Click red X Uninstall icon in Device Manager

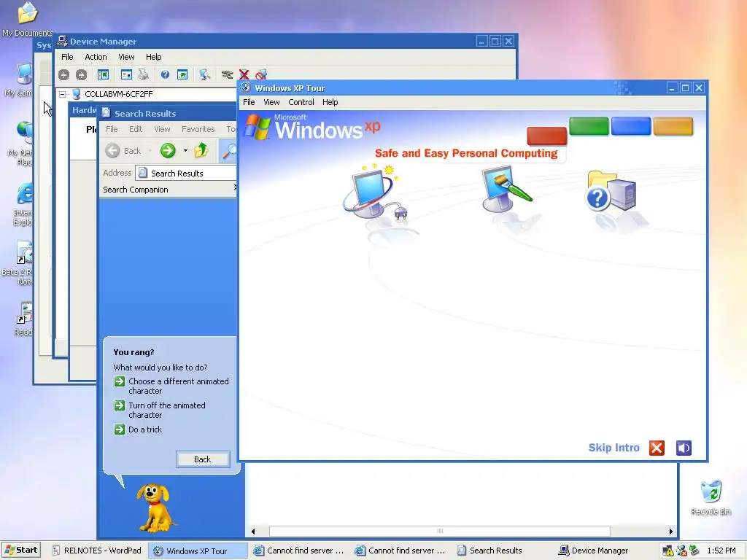[244, 75]
